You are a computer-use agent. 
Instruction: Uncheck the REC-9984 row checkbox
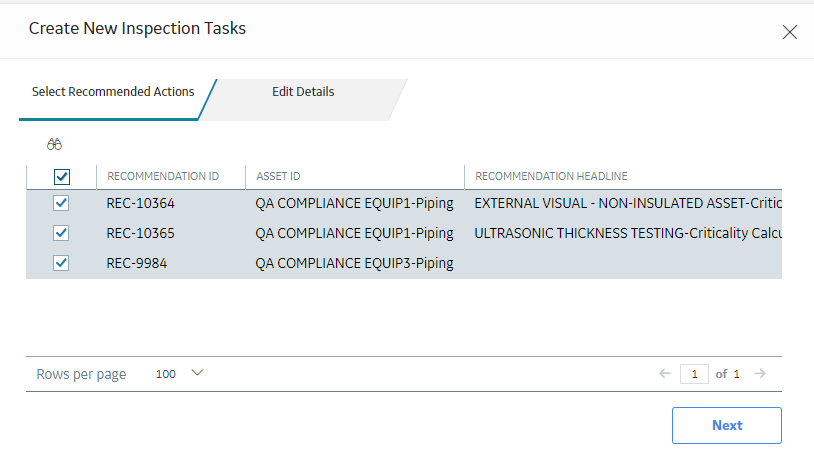coord(61,263)
